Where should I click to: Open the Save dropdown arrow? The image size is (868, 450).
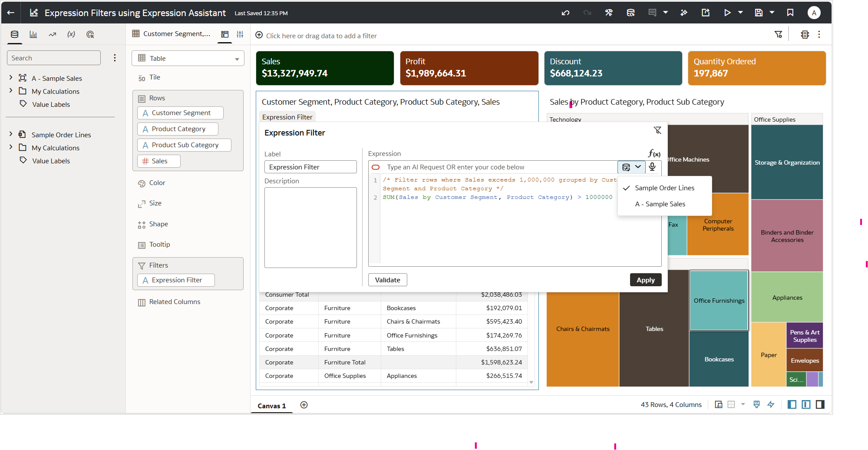click(772, 13)
